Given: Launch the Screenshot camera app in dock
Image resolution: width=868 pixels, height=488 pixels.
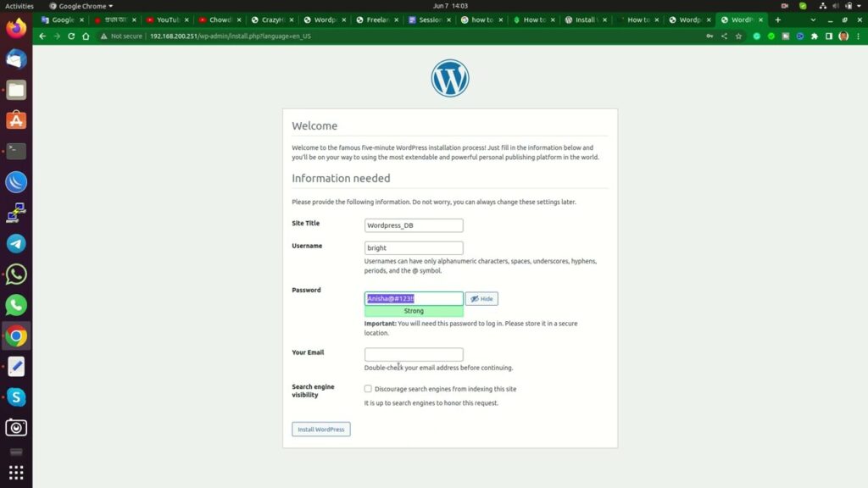Looking at the screenshot, I should pos(16,428).
